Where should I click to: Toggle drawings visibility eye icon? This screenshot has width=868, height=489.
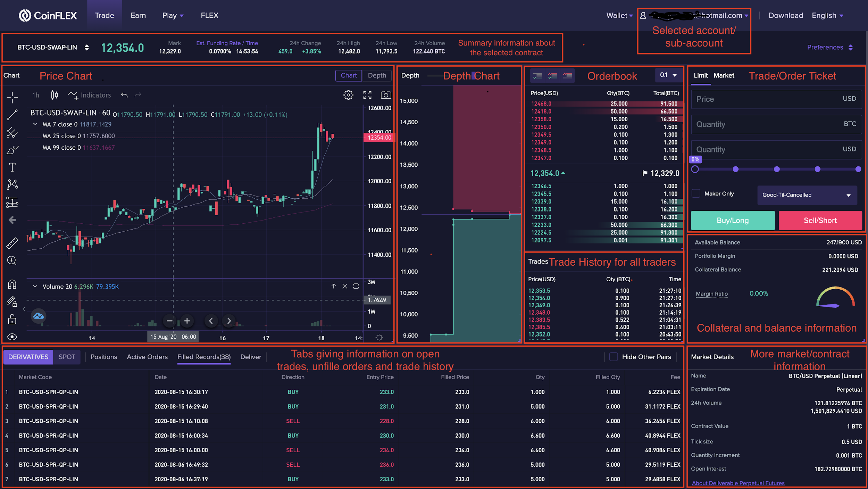12,337
